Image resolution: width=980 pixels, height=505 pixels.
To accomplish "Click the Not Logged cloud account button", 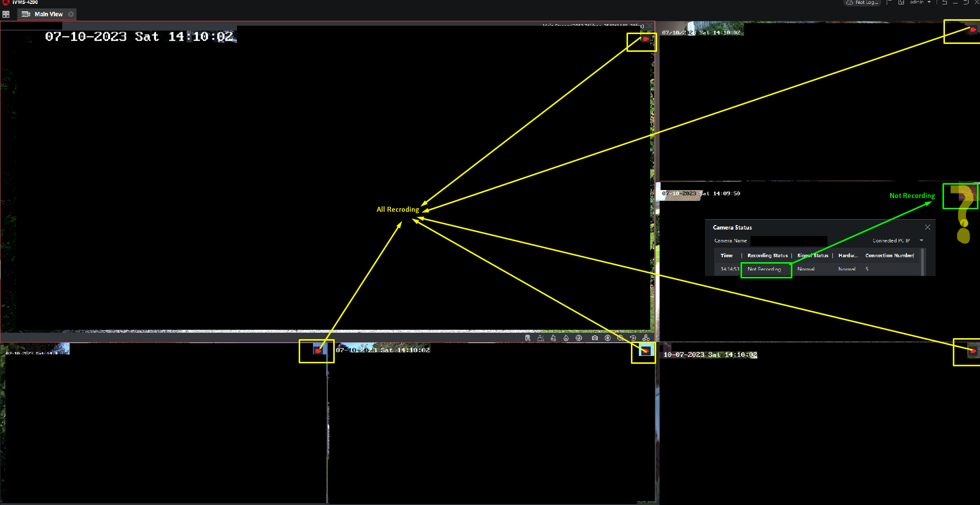I will [x=862, y=2].
